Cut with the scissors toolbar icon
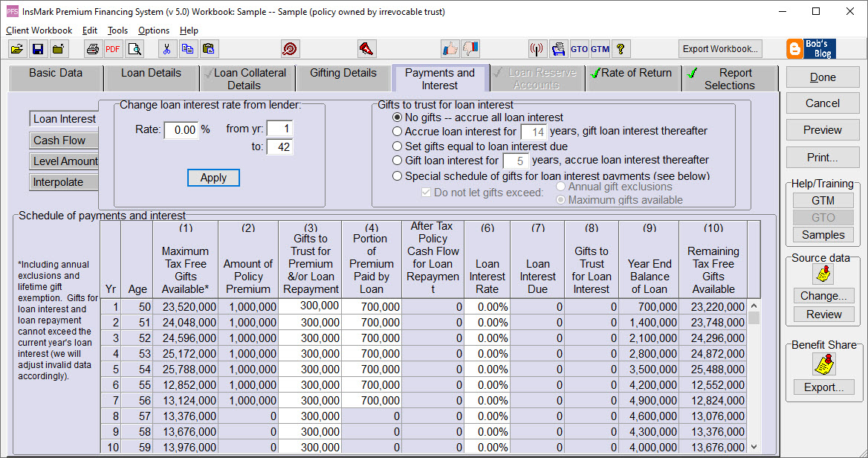 pyautogui.click(x=167, y=48)
